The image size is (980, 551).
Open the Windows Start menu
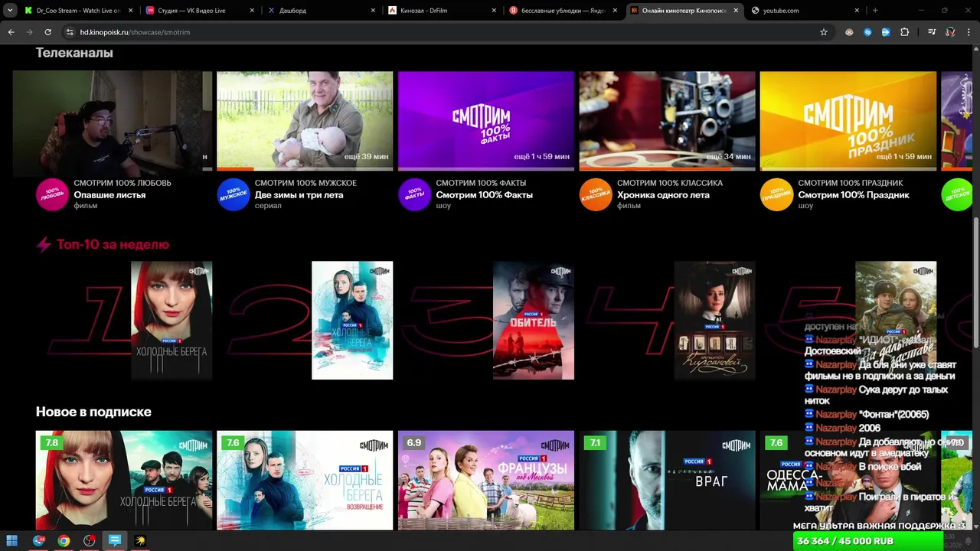click(12, 540)
